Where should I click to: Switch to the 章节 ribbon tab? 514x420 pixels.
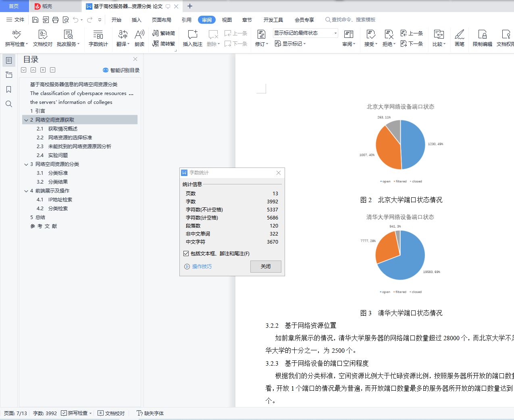[247, 20]
